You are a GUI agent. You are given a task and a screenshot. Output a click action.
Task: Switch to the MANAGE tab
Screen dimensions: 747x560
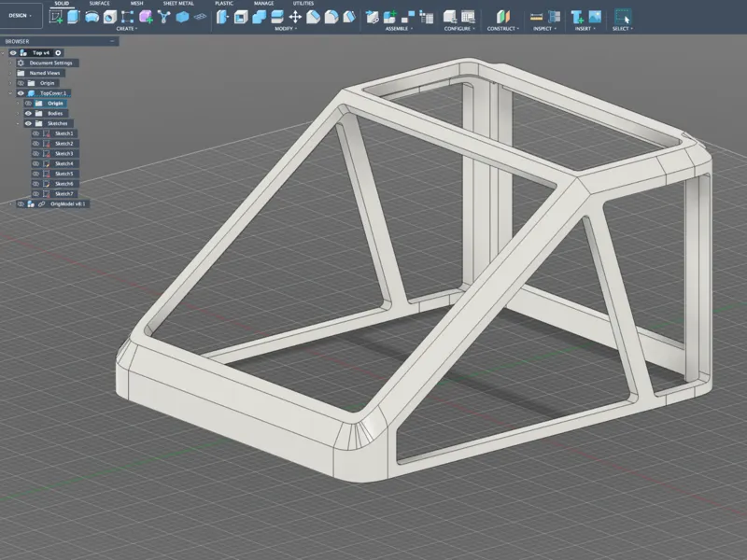click(x=263, y=4)
